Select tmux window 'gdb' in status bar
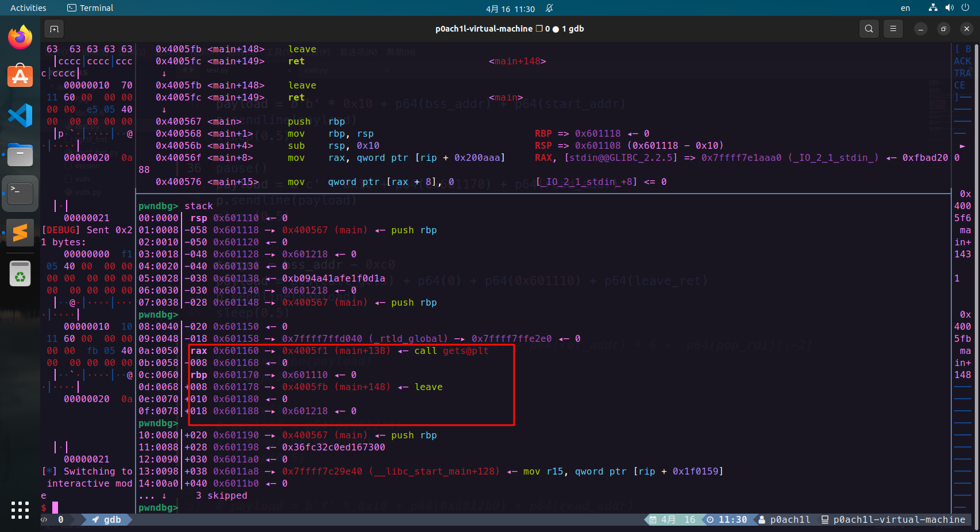The height and width of the screenshot is (532, 980). pos(107,519)
